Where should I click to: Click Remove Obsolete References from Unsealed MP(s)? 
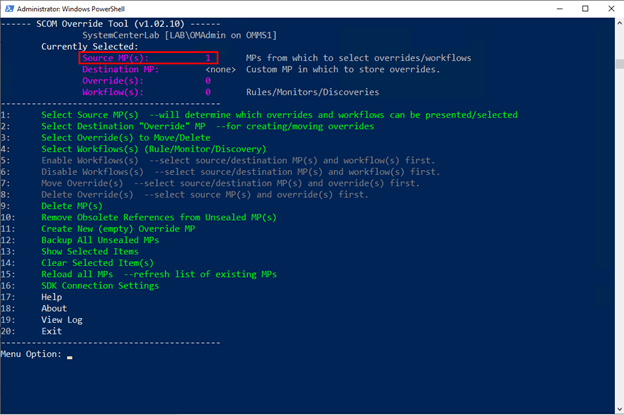click(x=158, y=217)
